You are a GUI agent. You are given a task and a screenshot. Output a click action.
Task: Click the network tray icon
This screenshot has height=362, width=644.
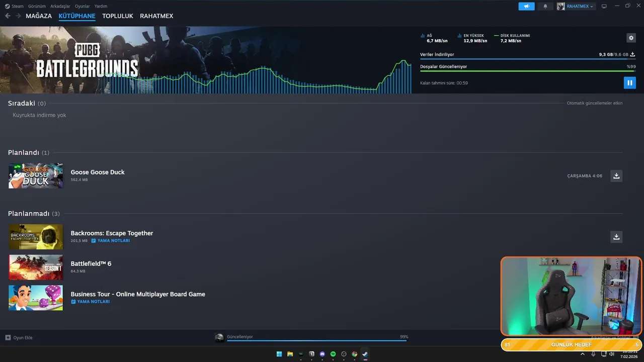point(604,354)
